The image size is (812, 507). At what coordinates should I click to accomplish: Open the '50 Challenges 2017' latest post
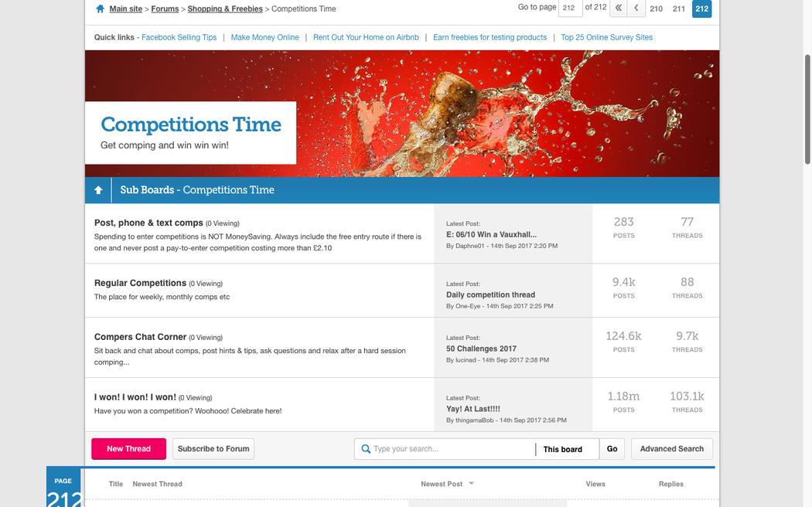click(481, 349)
